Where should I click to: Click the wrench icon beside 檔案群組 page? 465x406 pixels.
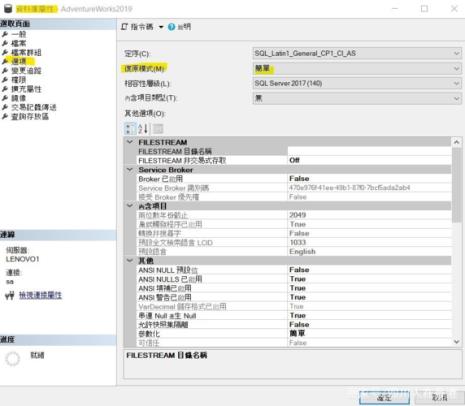(5, 52)
